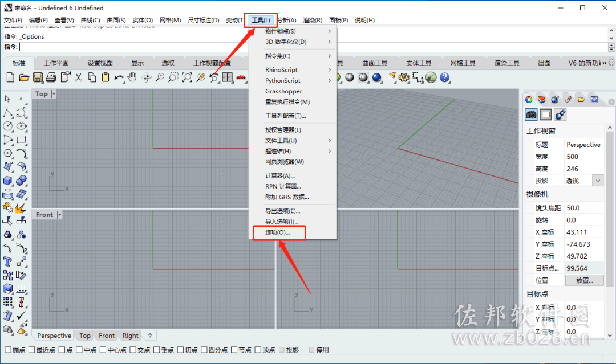Switch to the Right viewport tab

tap(131, 336)
